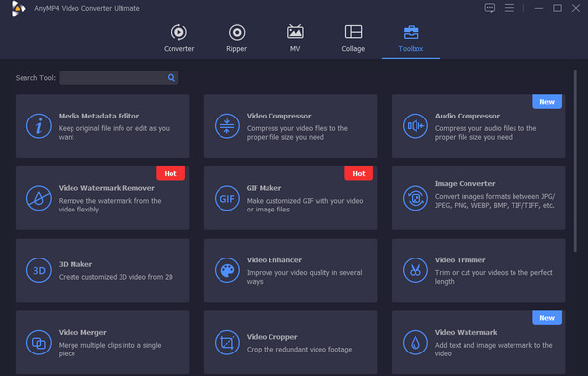Click 'Convert images formats between JPG' text

495,201
